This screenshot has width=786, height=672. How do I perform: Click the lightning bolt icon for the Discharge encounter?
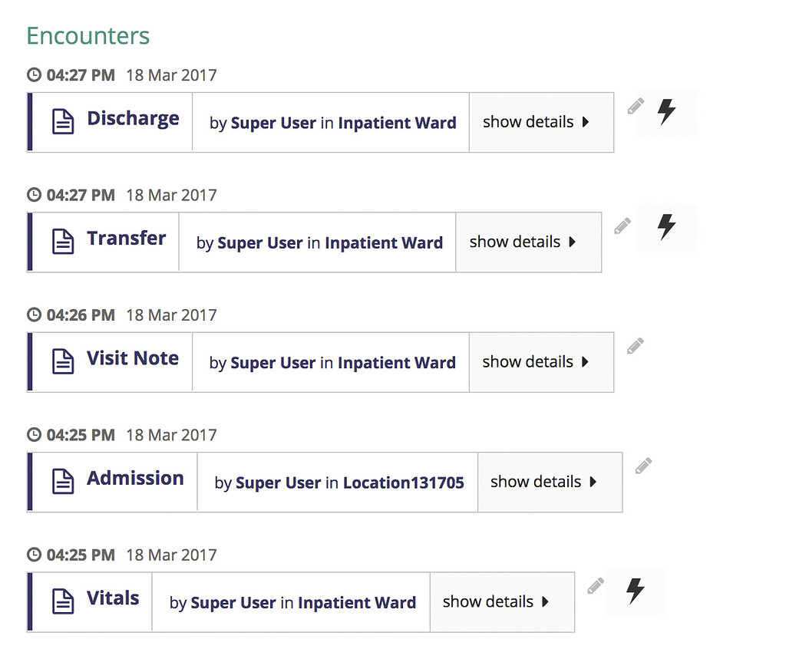point(665,111)
